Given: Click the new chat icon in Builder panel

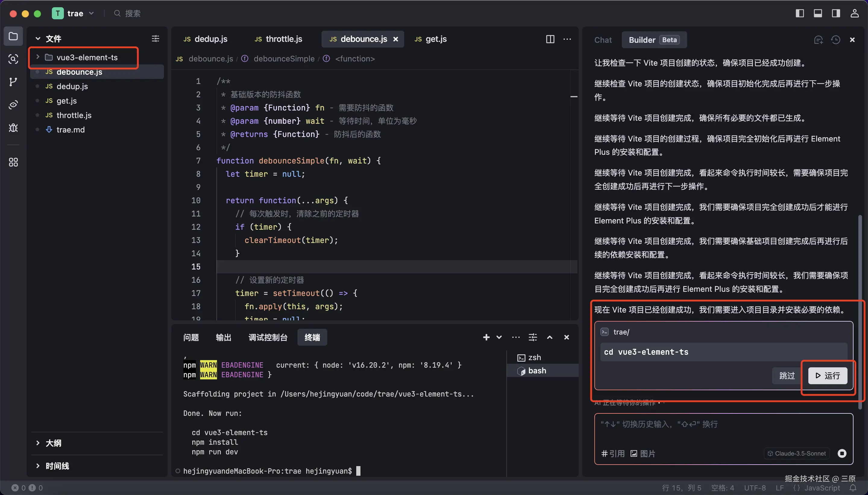Looking at the screenshot, I should coord(818,40).
